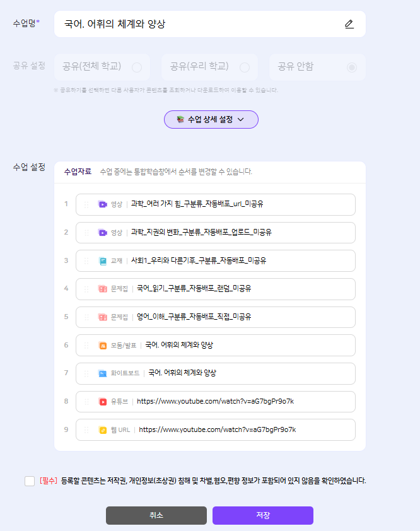
Task: Click the pencil edit icon in class name field
Action: click(349, 25)
